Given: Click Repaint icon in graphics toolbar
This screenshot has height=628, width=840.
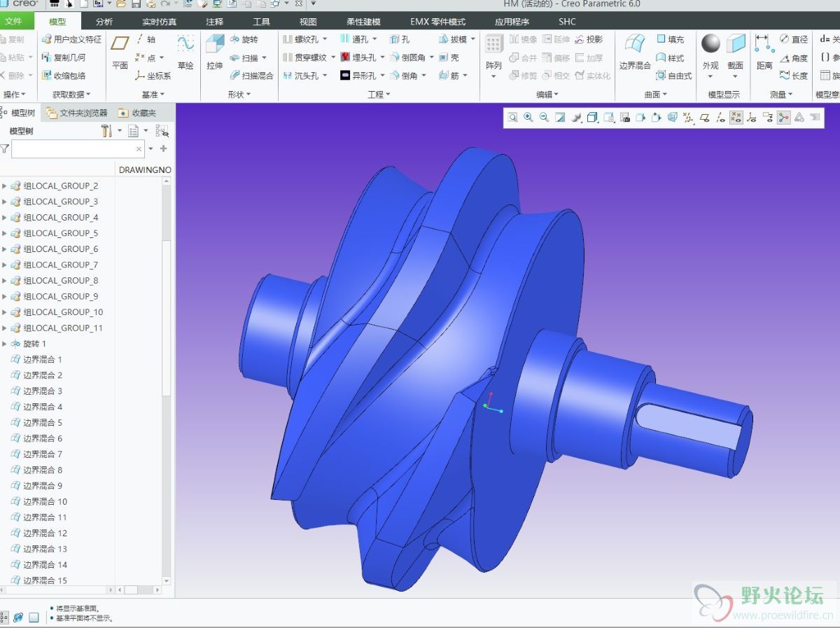Looking at the screenshot, I should [x=560, y=118].
